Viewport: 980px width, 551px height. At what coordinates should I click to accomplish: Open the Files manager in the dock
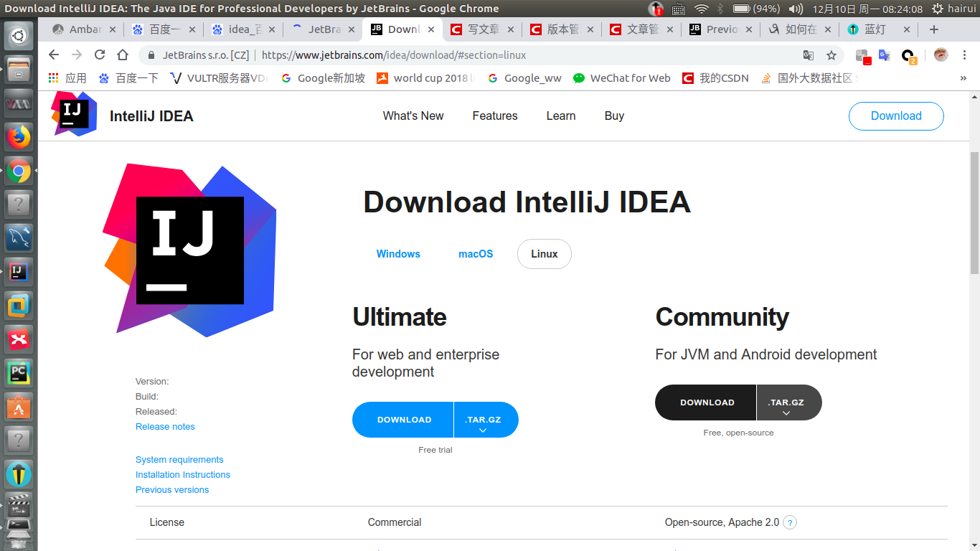click(19, 69)
